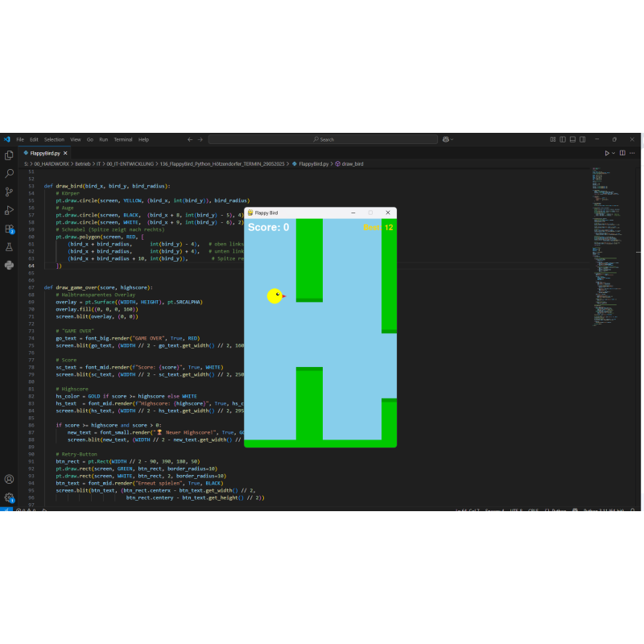This screenshot has height=644, width=644.
Task: Open the Go menu
Action: 90,139
